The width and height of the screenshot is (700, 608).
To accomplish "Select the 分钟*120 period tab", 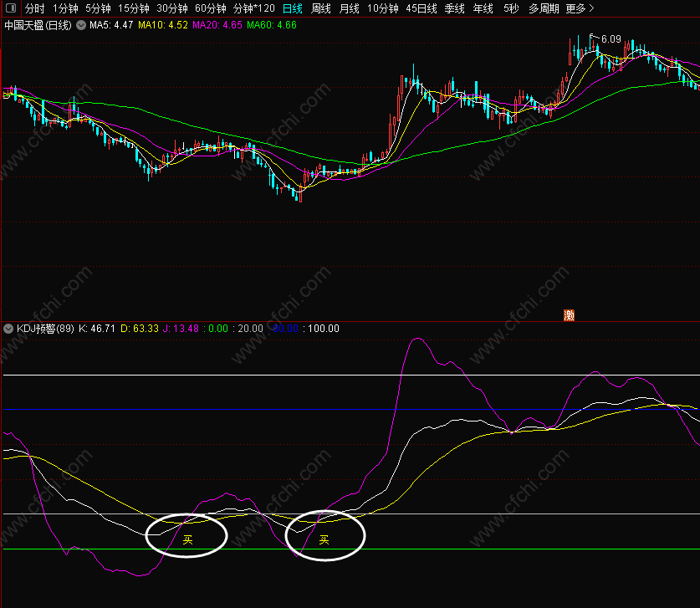I will (x=253, y=8).
